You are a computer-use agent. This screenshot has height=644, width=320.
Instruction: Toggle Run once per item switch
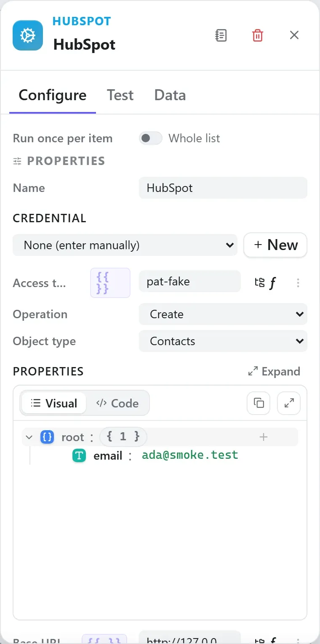pyautogui.click(x=151, y=138)
